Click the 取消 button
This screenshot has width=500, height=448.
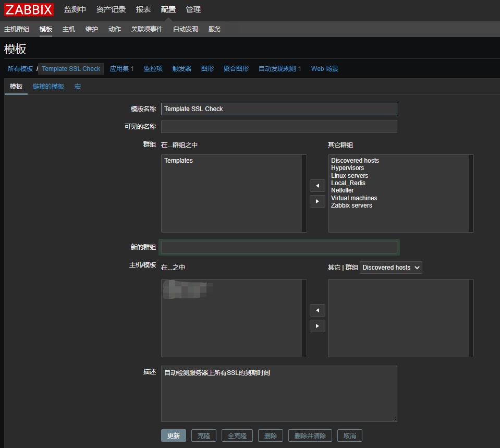tap(349, 435)
